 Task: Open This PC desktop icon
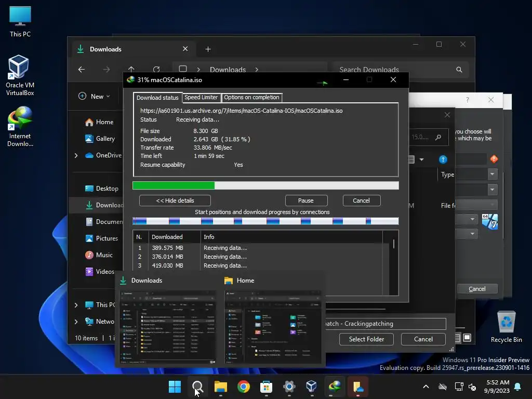pos(20,22)
